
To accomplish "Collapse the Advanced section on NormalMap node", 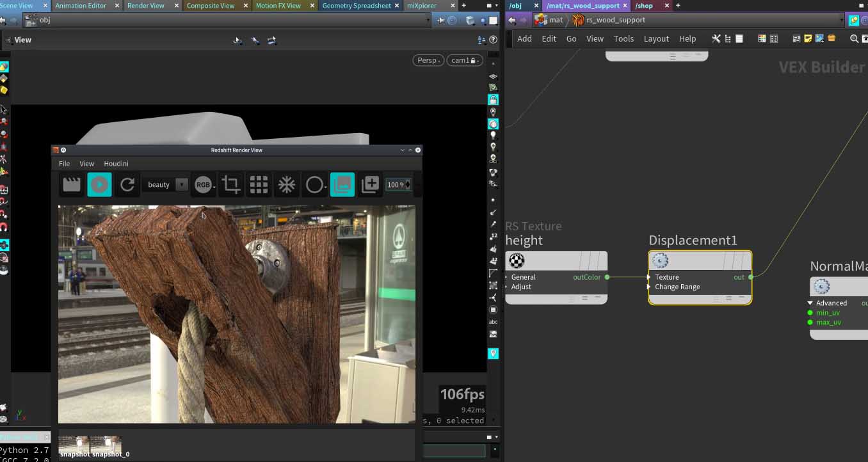I will point(810,303).
